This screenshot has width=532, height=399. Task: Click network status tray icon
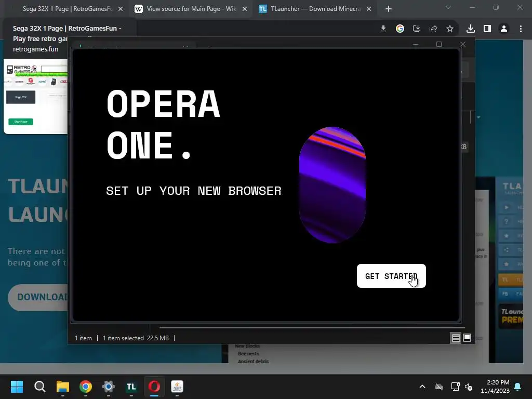pos(455,387)
